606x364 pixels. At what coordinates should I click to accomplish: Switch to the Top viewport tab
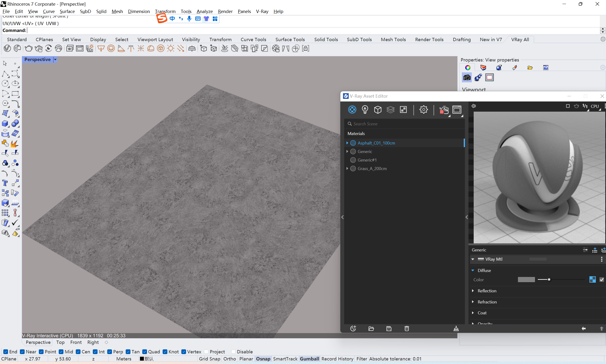[60, 342]
